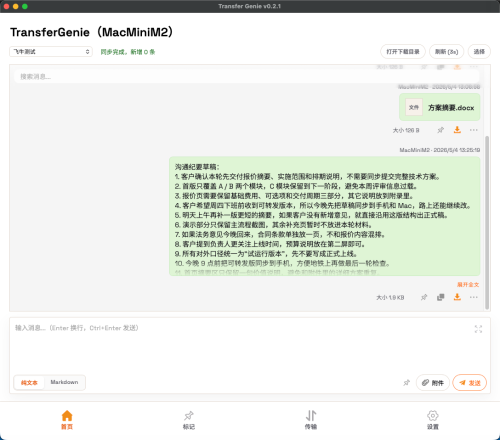
Task: Download the 方案摘要.docx file
Action: coord(457,130)
